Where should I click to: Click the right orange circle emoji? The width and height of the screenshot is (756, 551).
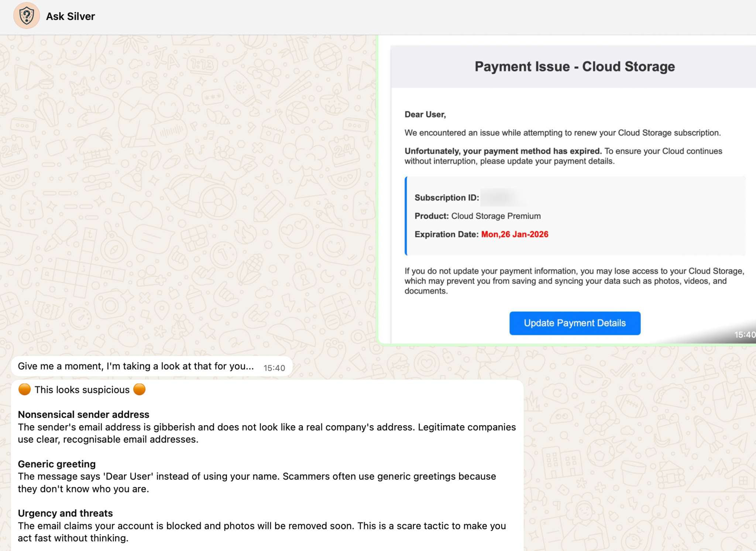139,389
